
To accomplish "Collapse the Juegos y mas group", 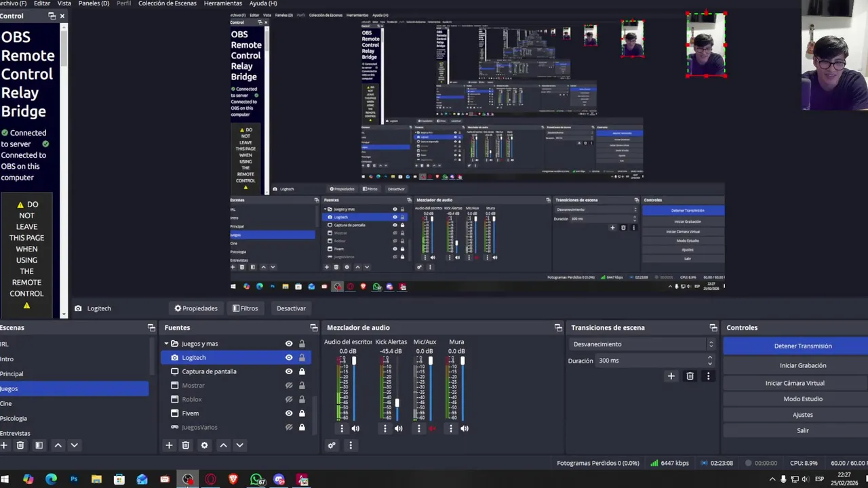I will click(x=167, y=344).
